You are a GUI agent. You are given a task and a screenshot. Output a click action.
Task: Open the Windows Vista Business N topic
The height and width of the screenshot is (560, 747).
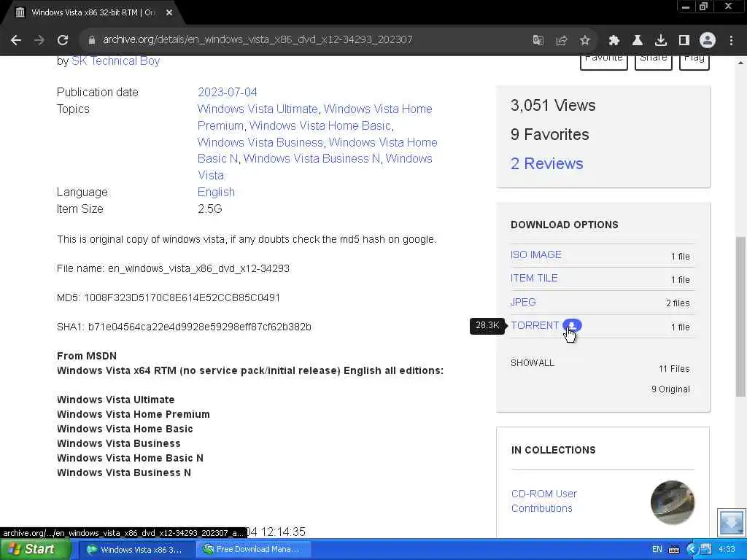[311, 158]
